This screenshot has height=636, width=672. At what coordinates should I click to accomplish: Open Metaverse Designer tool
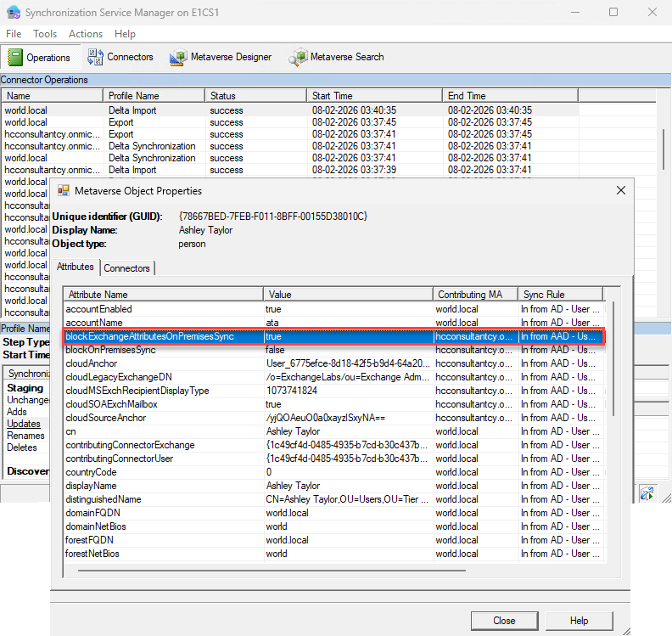221,57
